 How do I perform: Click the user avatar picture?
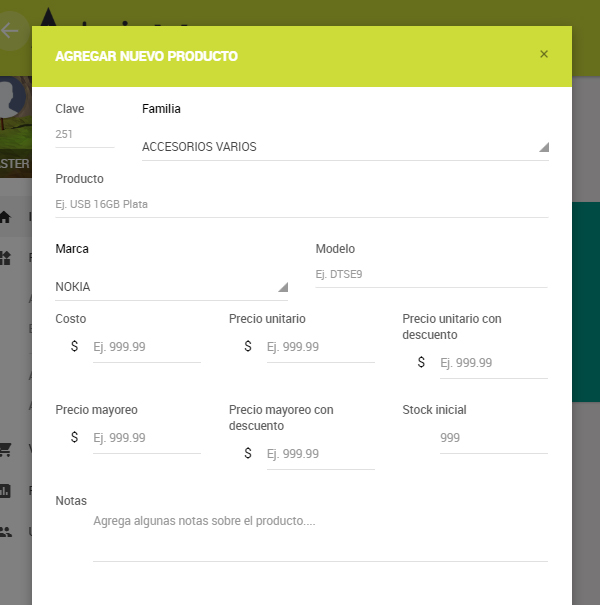click(x=12, y=101)
